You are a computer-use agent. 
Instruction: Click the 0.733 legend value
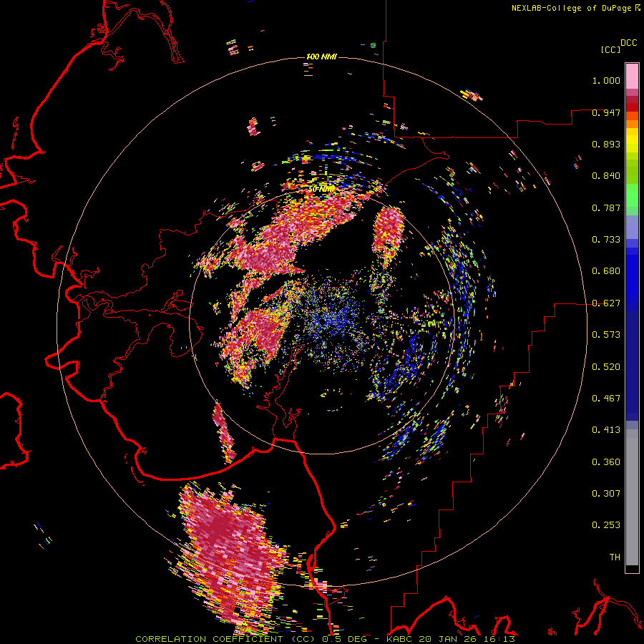[x=606, y=240]
